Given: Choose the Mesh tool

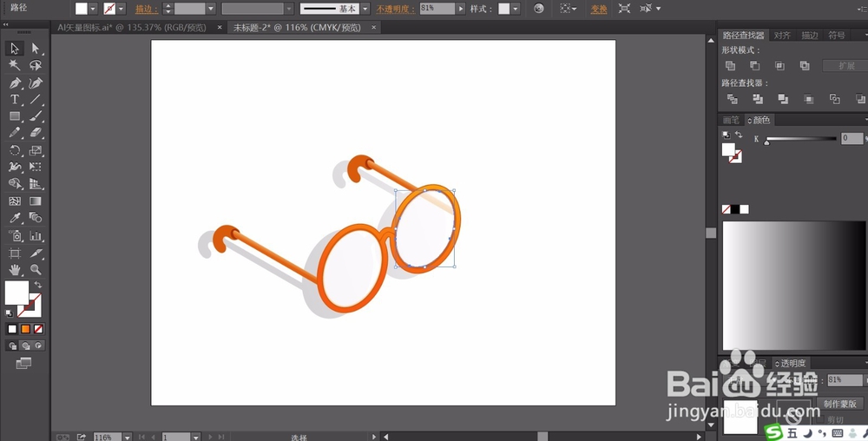Looking at the screenshot, I should point(15,201).
